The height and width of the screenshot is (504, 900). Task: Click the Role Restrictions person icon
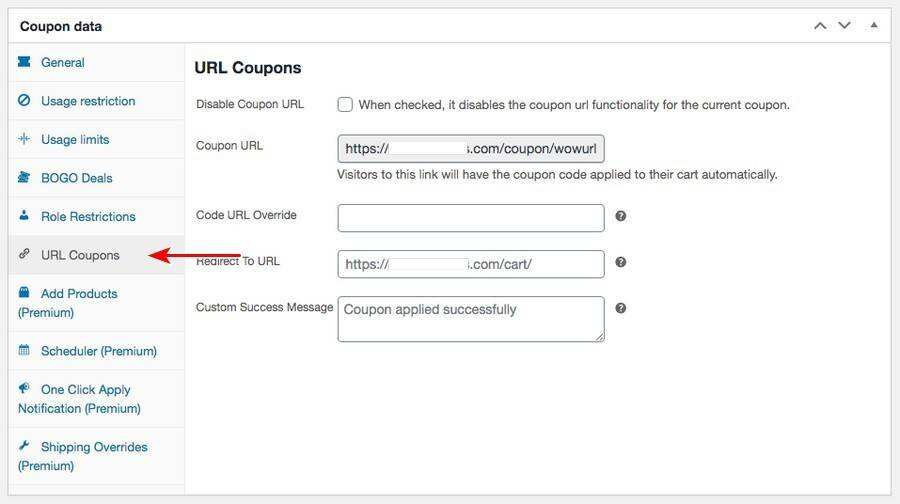(24, 216)
